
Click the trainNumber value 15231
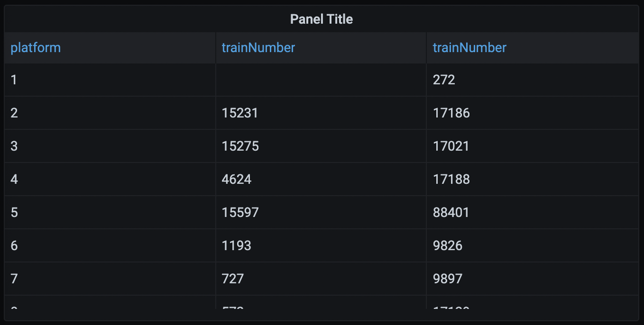tap(240, 113)
